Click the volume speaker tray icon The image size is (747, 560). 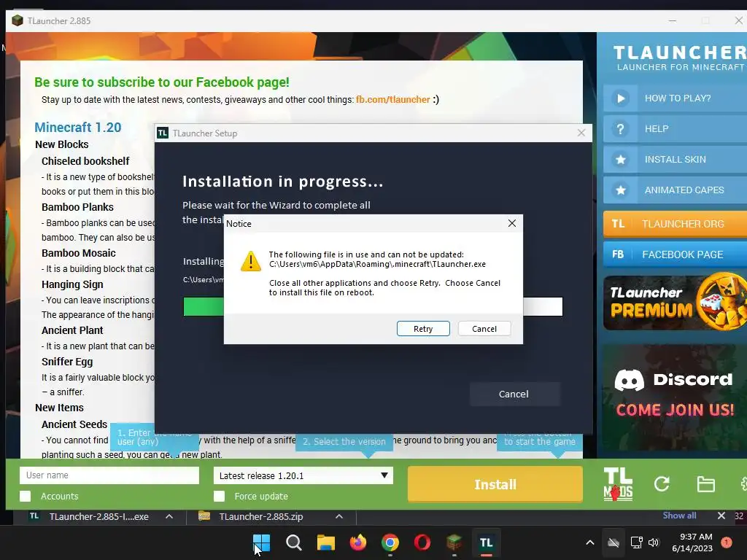tap(654, 542)
